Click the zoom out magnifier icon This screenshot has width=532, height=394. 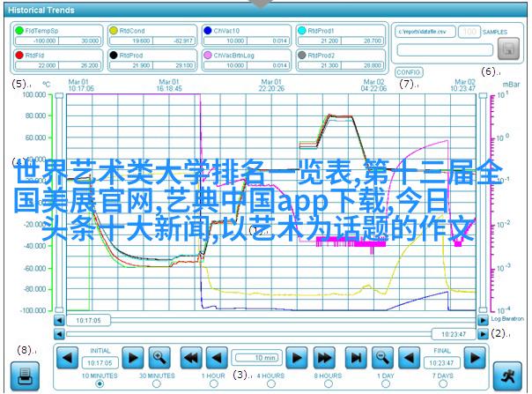(382, 357)
